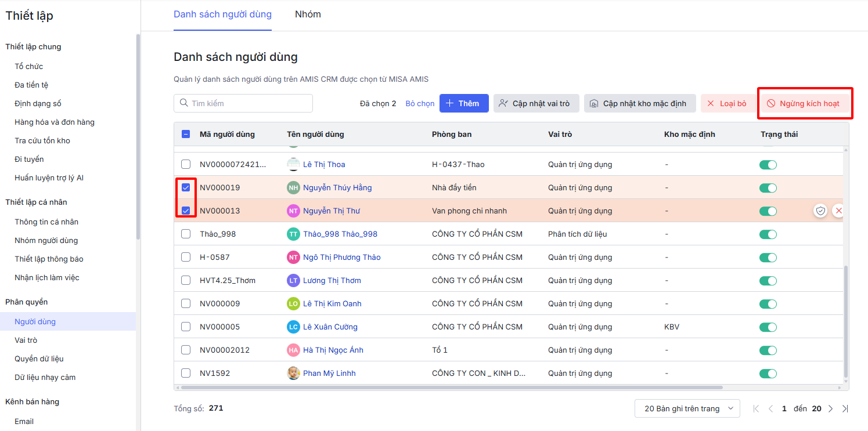This screenshot has height=431, width=868.
Task: Check the checkbox for user H-0587
Action: pos(186,257)
